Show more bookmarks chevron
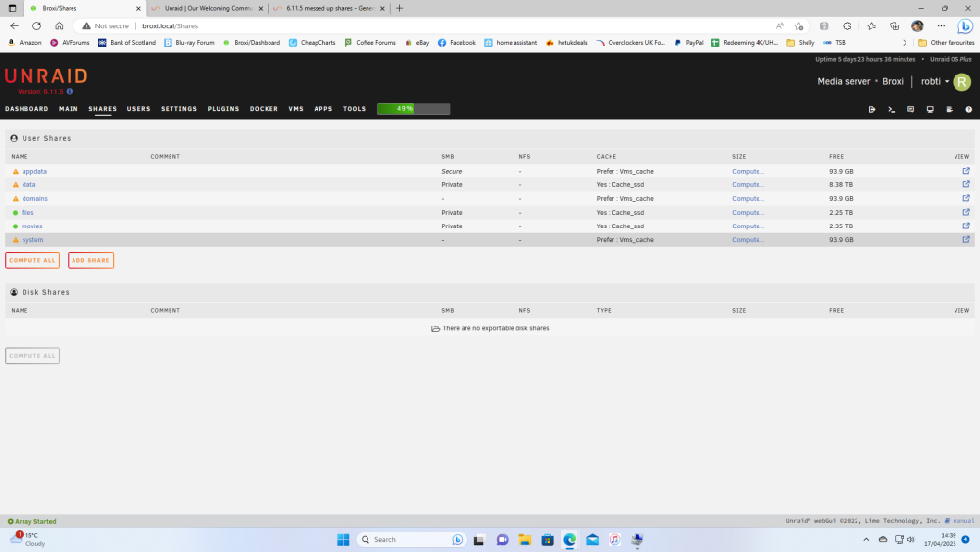The height and width of the screenshot is (552, 980). click(905, 43)
